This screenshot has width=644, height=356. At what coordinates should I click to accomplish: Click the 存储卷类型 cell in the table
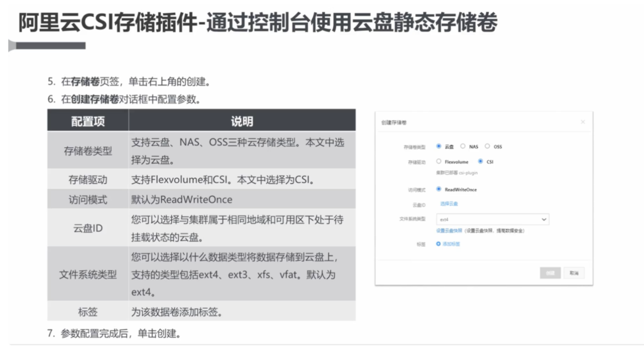pyautogui.click(x=88, y=151)
